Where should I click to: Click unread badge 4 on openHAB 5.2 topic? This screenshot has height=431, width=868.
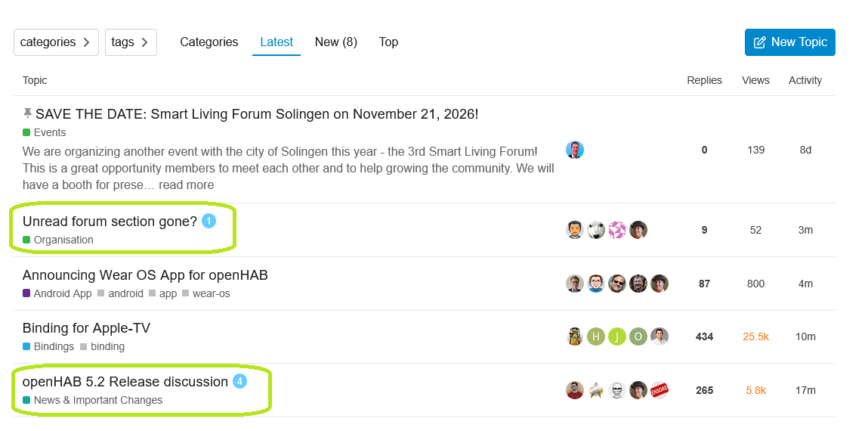coord(239,382)
